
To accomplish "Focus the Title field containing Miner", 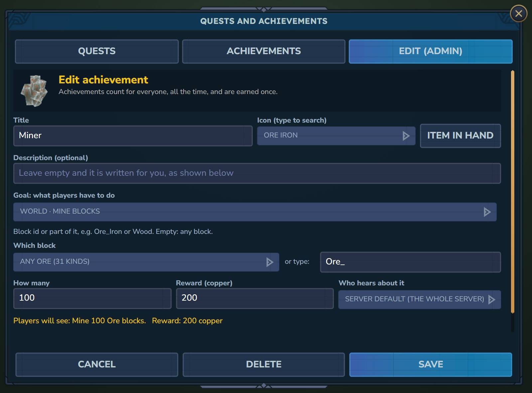I will pyautogui.click(x=133, y=136).
